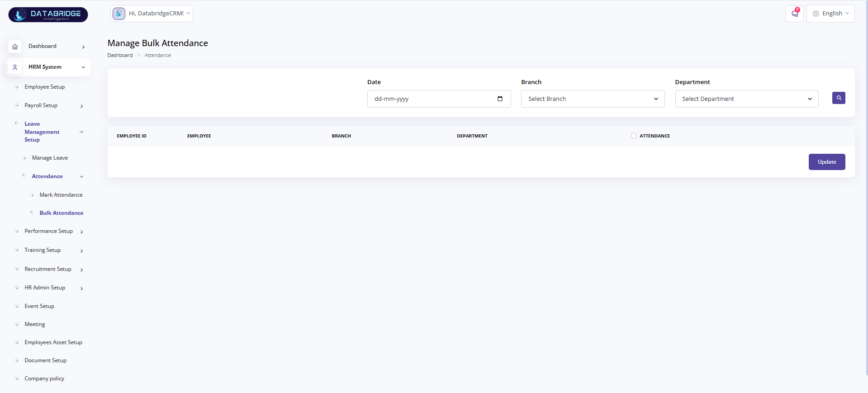Collapse the HRM System menu chevron
Viewport: 868px width, 393px height.
(x=83, y=67)
